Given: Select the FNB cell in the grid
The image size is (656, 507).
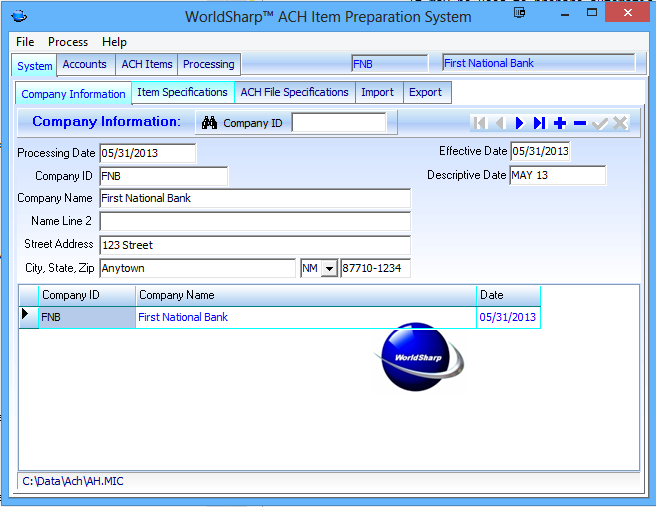Looking at the screenshot, I should pyautogui.click(x=87, y=318).
